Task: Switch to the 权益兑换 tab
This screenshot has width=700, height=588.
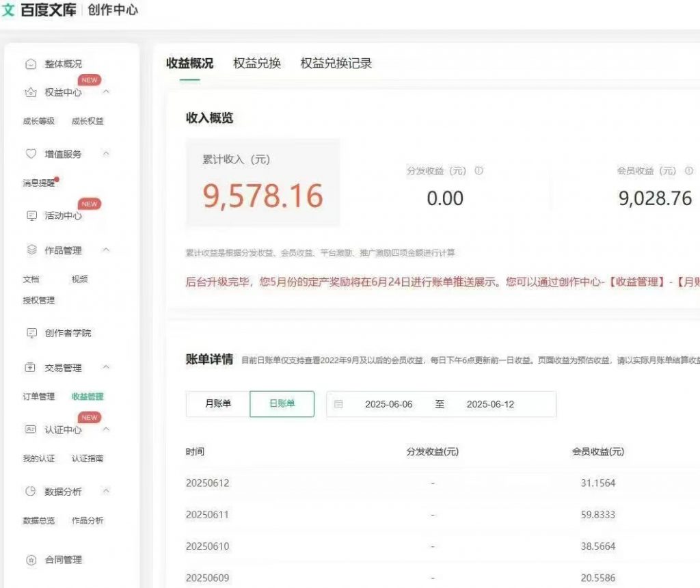Action: (258, 63)
